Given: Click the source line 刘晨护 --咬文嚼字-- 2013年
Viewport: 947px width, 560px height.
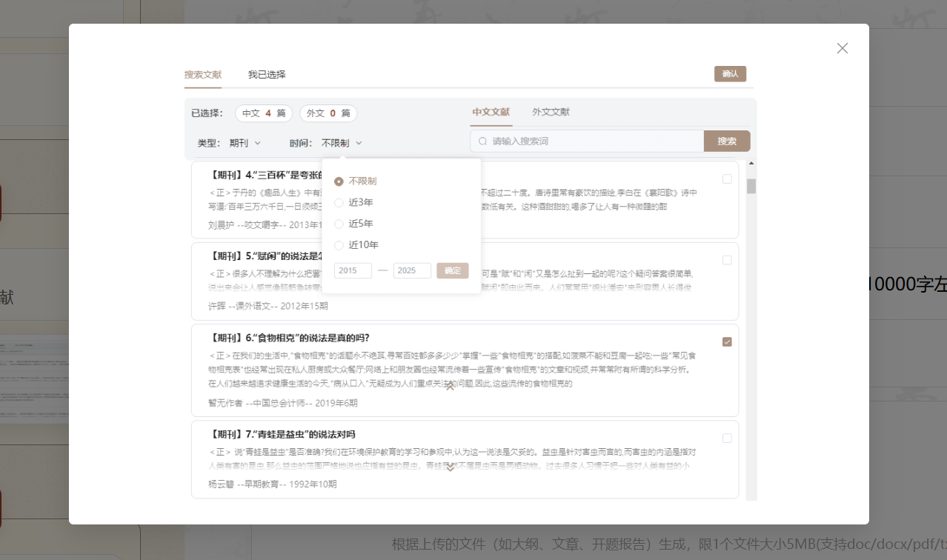Looking at the screenshot, I should (265, 225).
